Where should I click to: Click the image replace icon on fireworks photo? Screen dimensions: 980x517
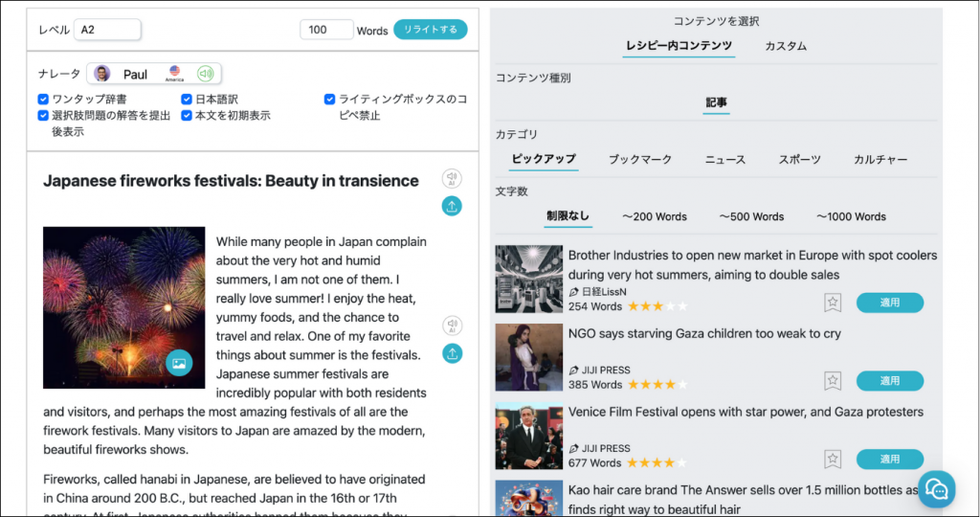tap(179, 363)
